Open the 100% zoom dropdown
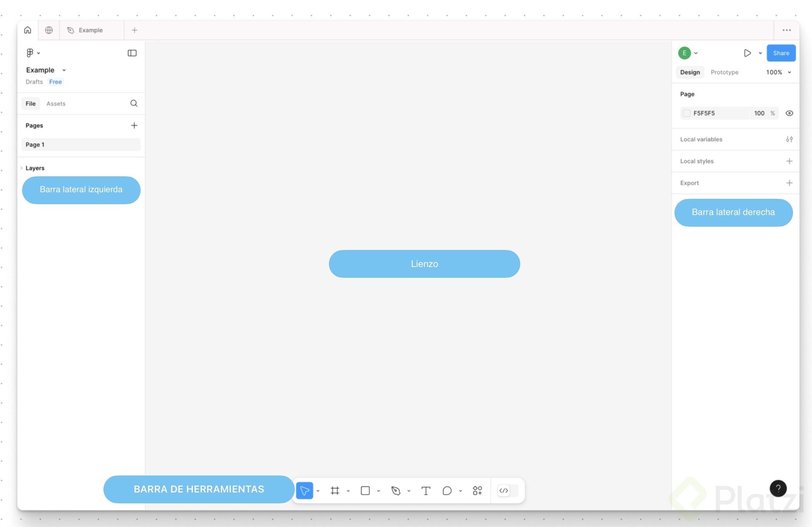Viewport: 812px width, 527px height. click(779, 72)
